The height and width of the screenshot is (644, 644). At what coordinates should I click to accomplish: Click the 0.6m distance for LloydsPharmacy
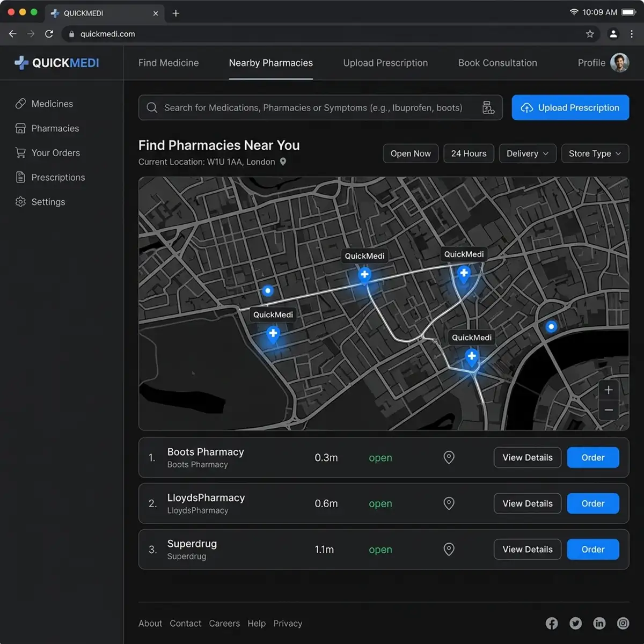point(326,503)
